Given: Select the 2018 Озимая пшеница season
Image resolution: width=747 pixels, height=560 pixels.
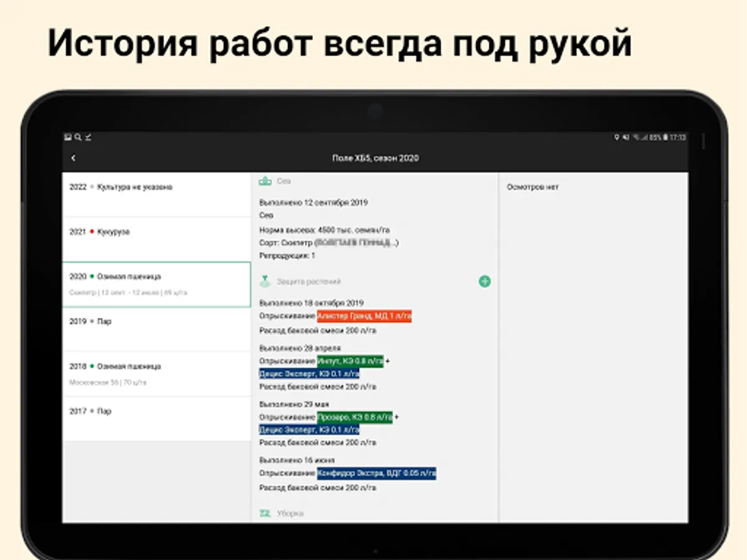Looking at the screenshot, I should click(x=156, y=374).
